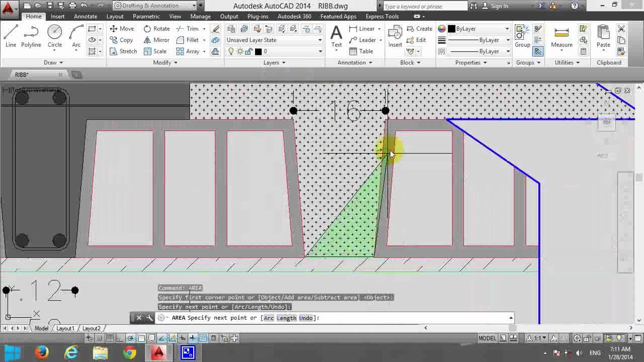Toggle Grid Display in status bar
This screenshot has width=644, height=362.
110,338
